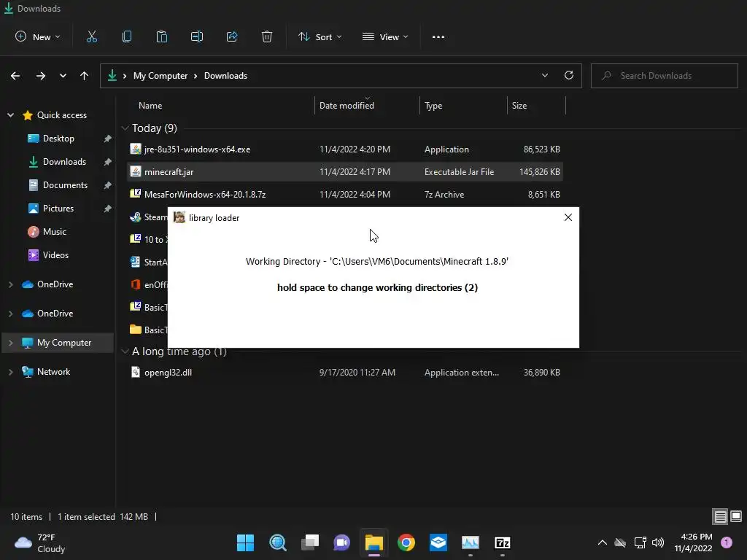Click the Paste clipboard icon
The width and height of the screenshot is (747, 560).
click(161, 36)
